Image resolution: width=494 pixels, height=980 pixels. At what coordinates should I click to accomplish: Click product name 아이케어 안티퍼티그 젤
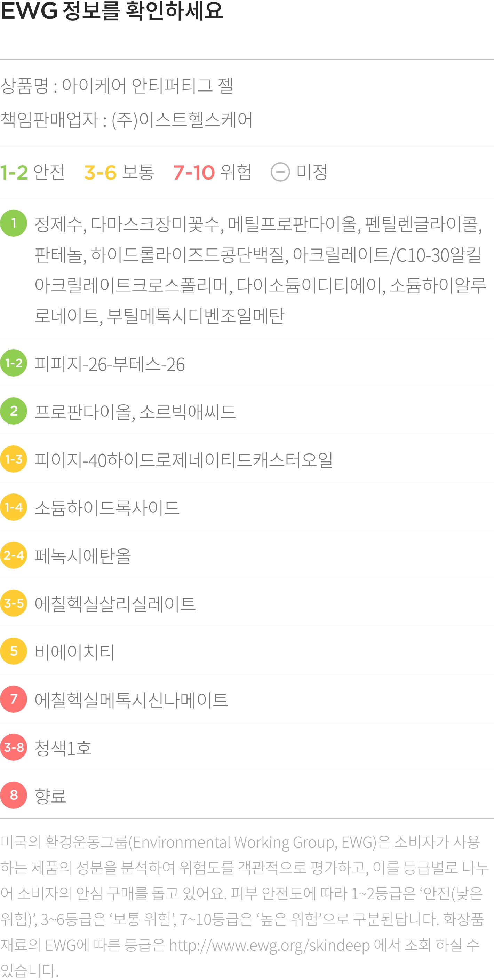(x=148, y=85)
